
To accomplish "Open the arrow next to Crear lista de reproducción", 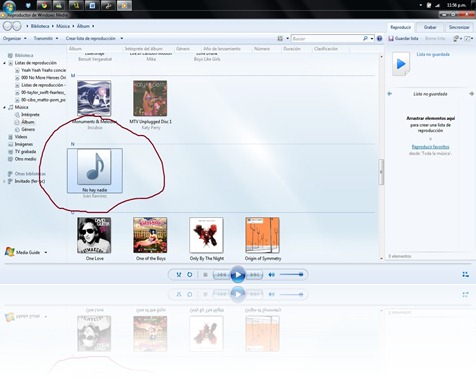I will [122, 38].
